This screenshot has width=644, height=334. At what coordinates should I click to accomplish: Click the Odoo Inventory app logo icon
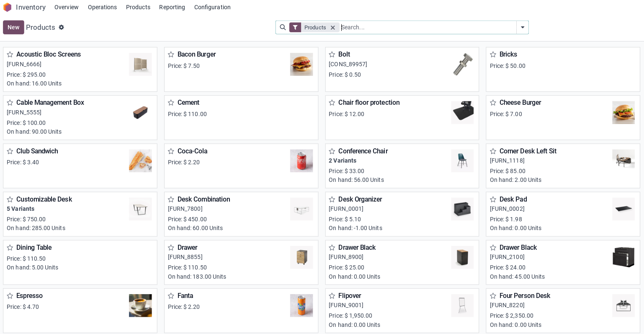coord(8,7)
